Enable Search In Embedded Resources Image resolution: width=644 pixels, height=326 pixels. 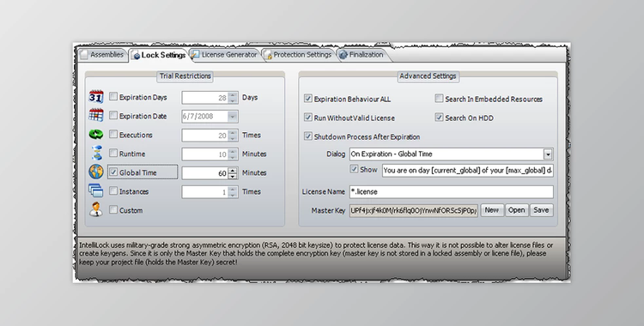click(x=439, y=99)
